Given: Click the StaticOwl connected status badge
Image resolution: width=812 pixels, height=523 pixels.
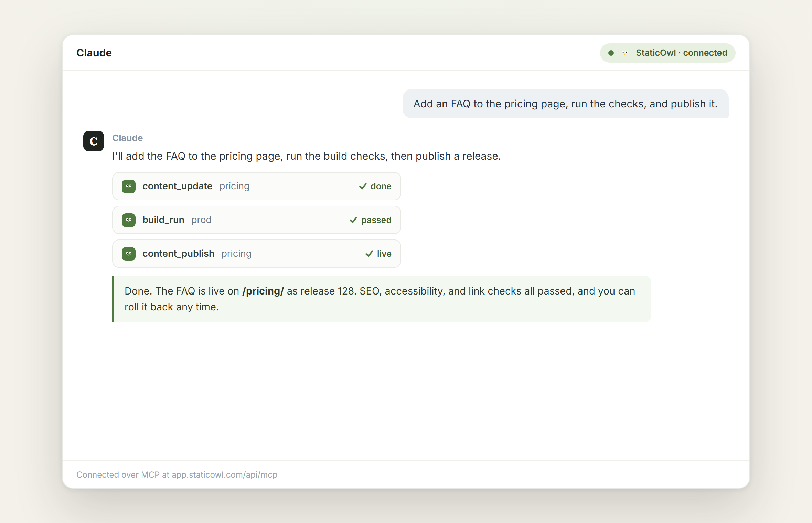Looking at the screenshot, I should (667, 53).
